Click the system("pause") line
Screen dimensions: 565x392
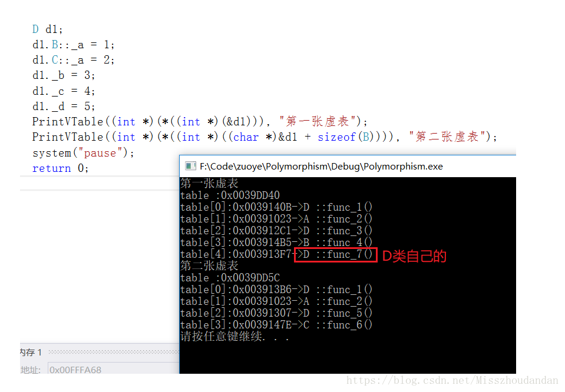[x=83, y=153]
